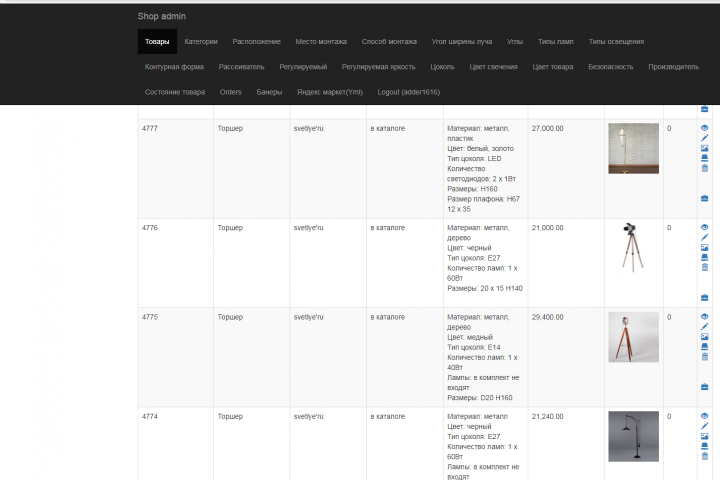The image size is (720, 480).
Task: Open Яндекс маркет(Yml) page
Action: [330, 92]
